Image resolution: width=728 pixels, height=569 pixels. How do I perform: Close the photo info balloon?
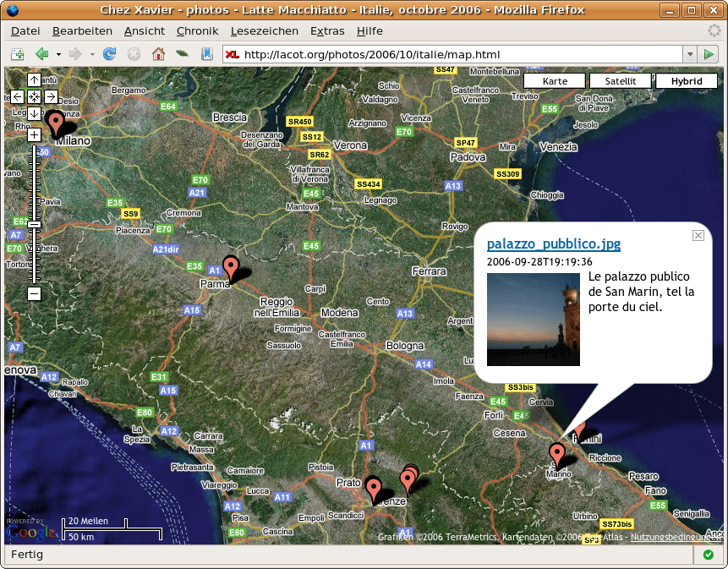(698, 235)
